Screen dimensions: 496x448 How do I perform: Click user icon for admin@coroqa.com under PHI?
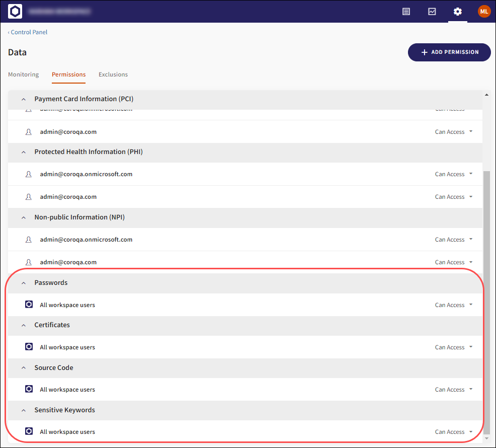[29, 197]
